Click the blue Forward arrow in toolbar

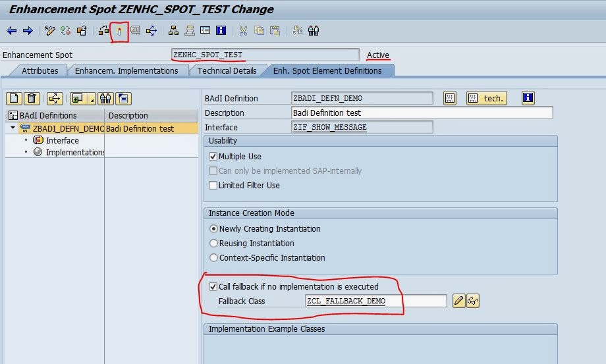[x=28, y=31]
